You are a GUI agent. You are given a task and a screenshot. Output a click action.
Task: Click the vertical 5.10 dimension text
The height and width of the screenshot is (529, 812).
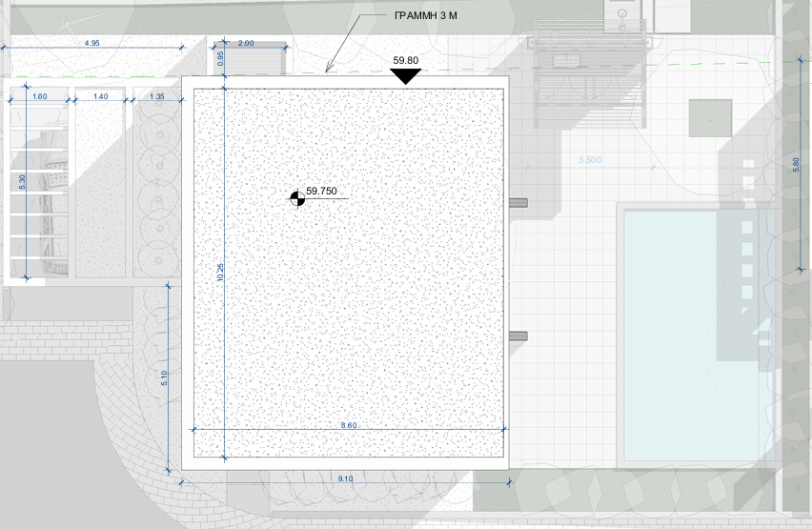pos(164,377)
